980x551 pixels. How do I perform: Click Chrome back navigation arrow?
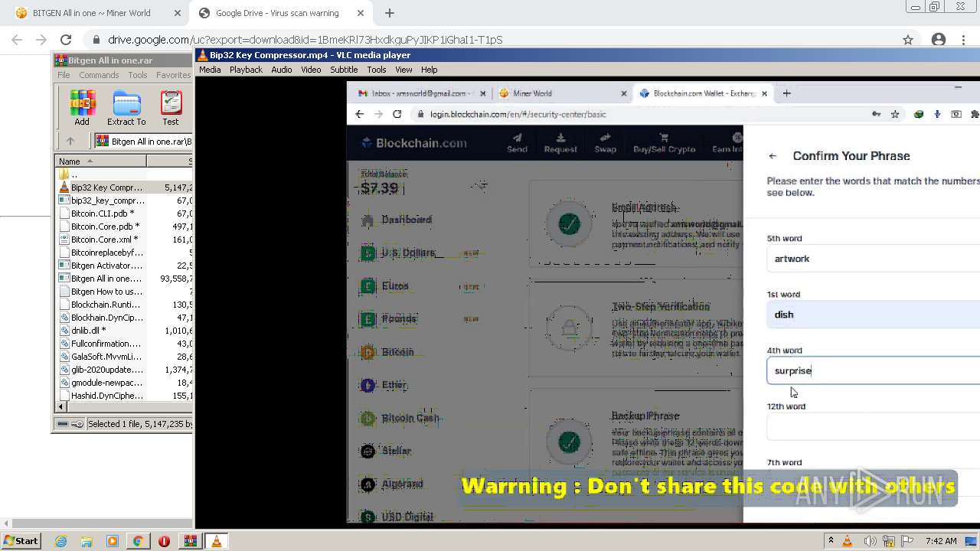coord(17,40)
